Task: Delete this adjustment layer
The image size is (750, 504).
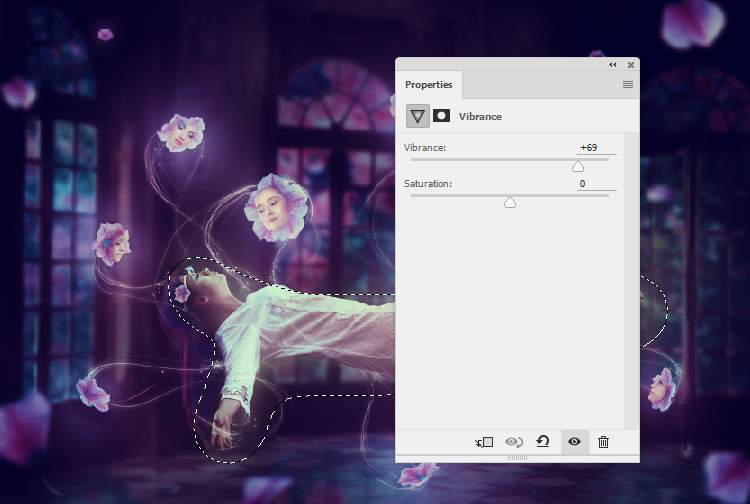Action: coord(603,442)
